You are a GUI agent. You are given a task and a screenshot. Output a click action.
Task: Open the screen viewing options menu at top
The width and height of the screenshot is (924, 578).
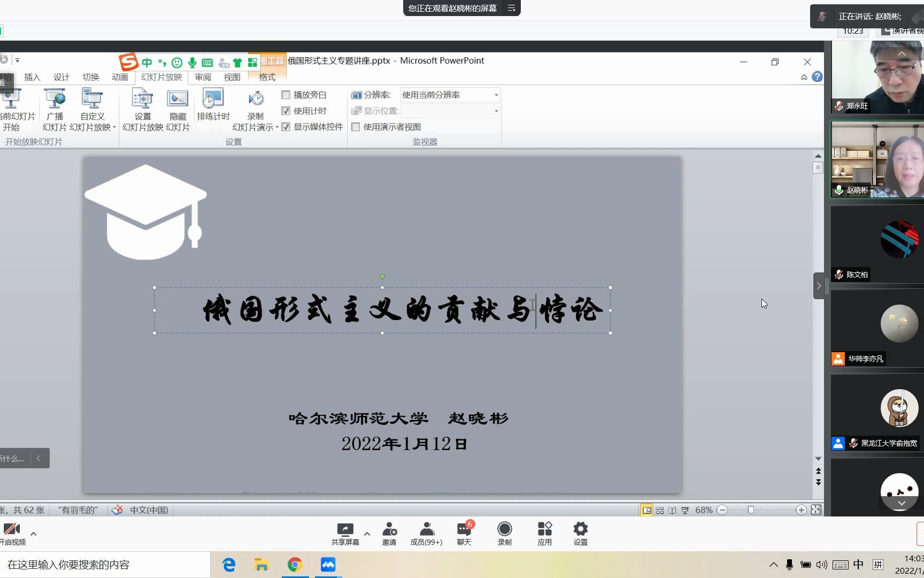[x=511, y=8]
